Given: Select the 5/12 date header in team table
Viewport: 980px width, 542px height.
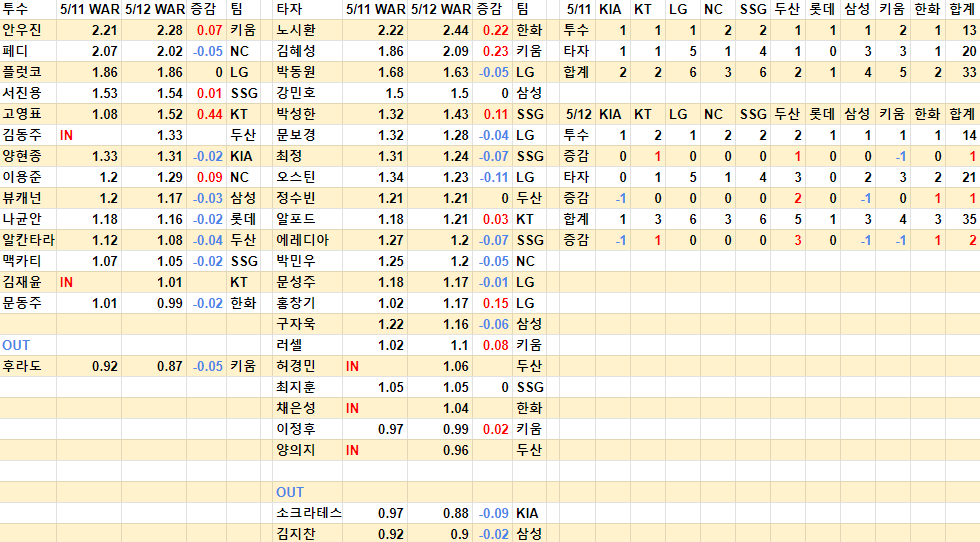Looking at the screenshot, I should [x=577, y=114].
